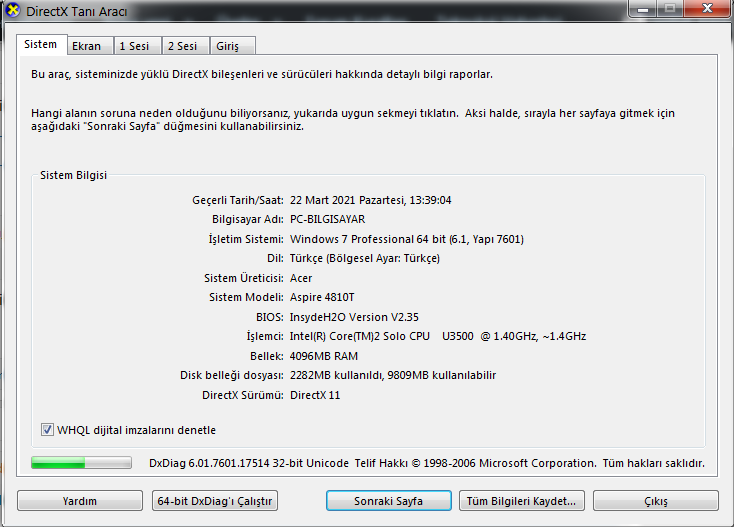The width and height of the screenshot is (734, 527).
Task: Open the Giriş tab
Action: coord(233,46)
